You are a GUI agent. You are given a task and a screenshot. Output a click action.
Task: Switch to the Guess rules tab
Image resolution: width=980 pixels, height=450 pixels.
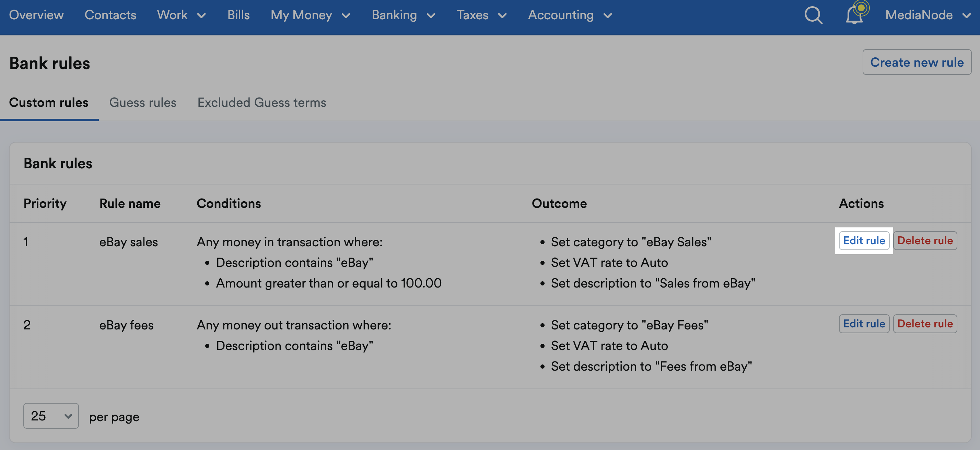coord(143,102)
